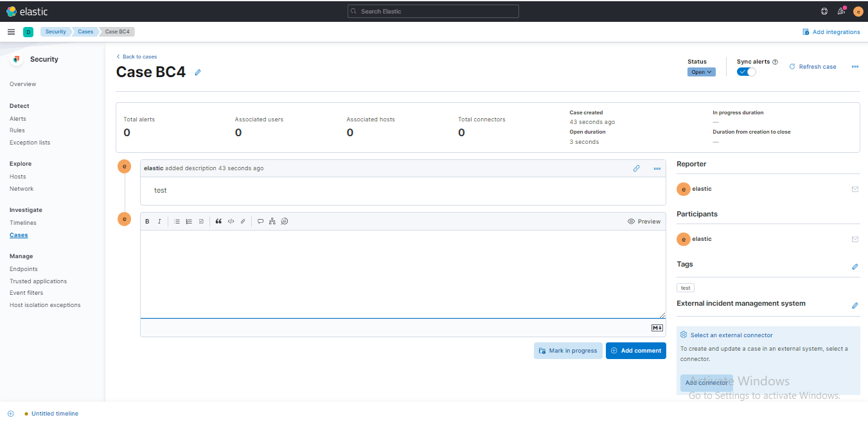Insert ordered list in comment editor

(x=189, y=221)
